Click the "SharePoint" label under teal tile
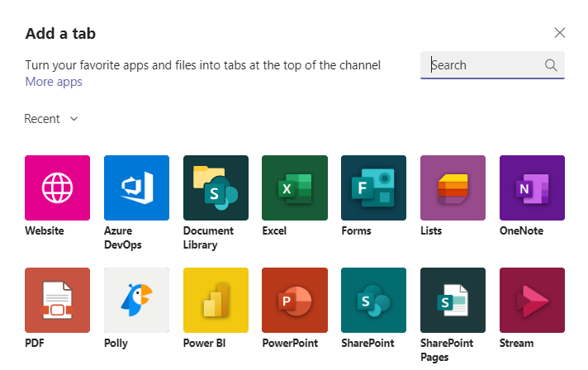 click(367, 343)
